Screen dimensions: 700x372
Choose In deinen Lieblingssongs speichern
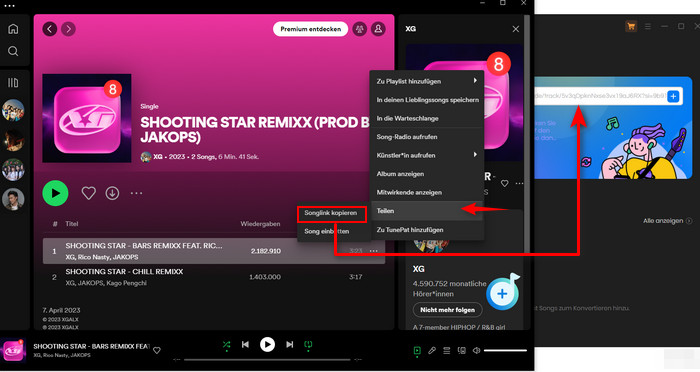pos(427,100)
